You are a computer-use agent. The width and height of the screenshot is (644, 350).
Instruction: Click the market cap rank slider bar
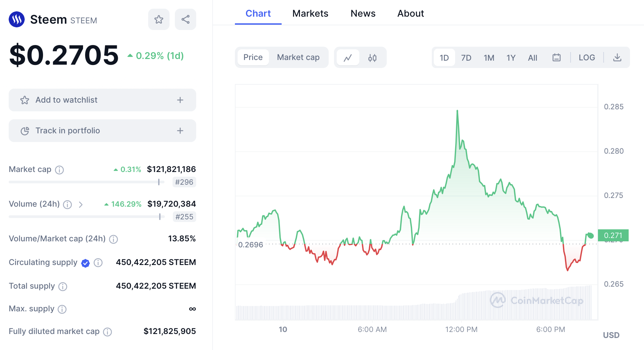pos(87,182)
